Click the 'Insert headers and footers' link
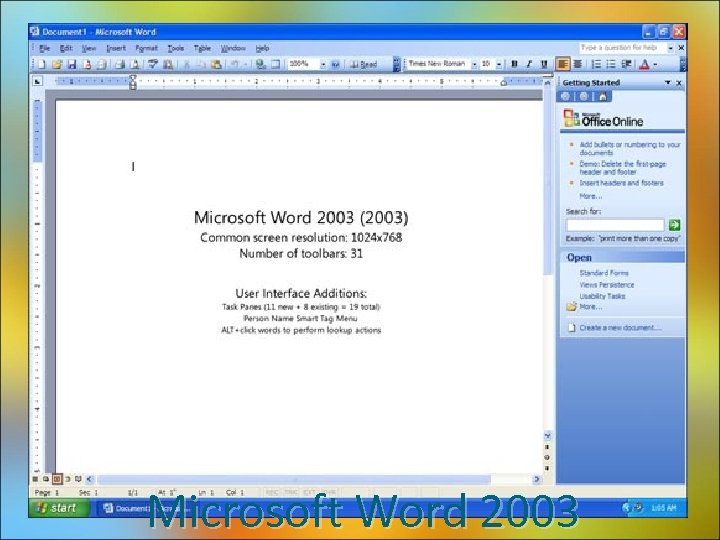Viewport: 720px width, 540px height. tap(621, 183)
